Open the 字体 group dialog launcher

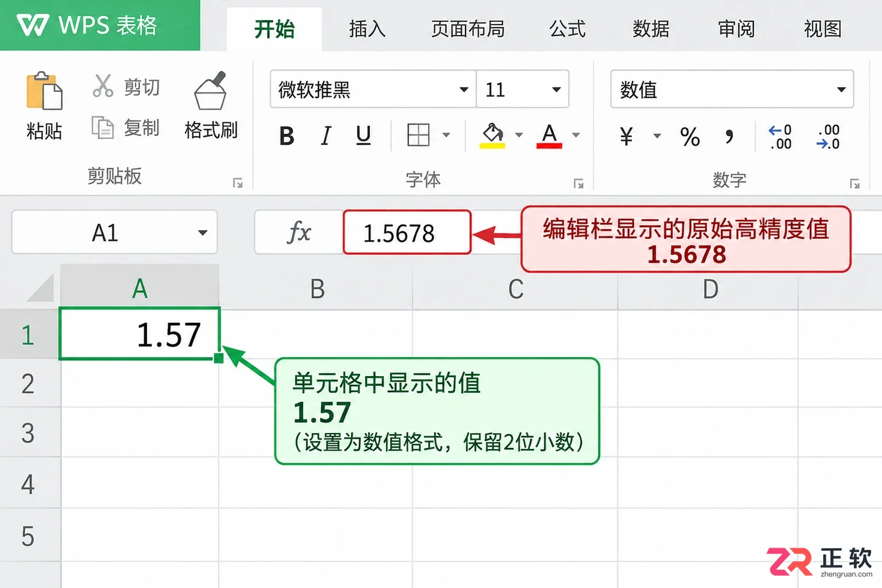(578, 183)
